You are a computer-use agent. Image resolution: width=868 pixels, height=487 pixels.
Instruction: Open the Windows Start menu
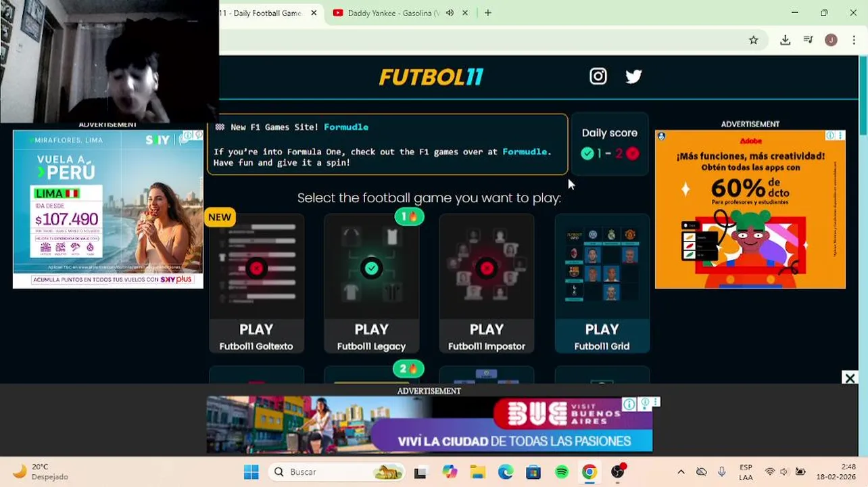coord(251,472)
